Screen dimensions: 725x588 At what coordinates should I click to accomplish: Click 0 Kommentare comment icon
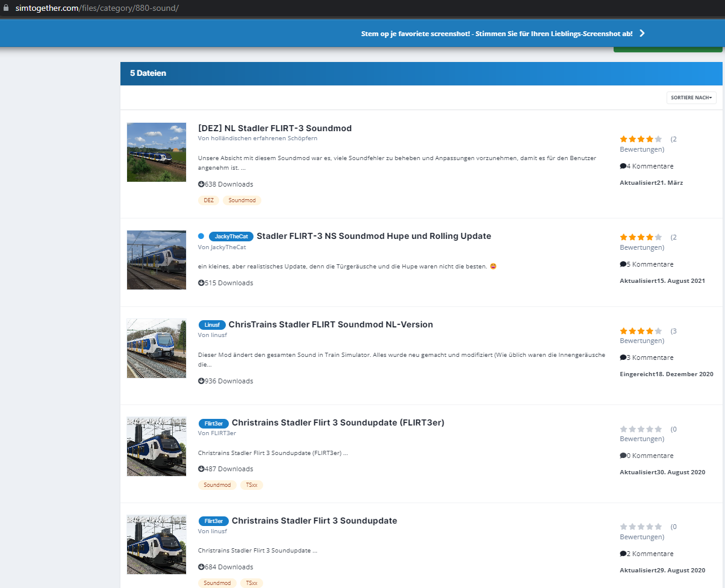coord(623,456)
